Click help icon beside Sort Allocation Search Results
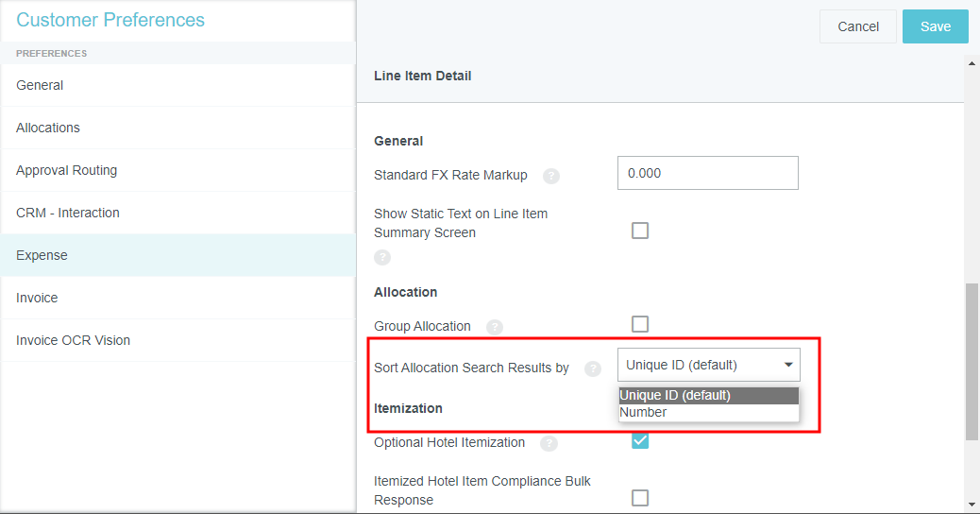980x514 pixels. (593, 368)
